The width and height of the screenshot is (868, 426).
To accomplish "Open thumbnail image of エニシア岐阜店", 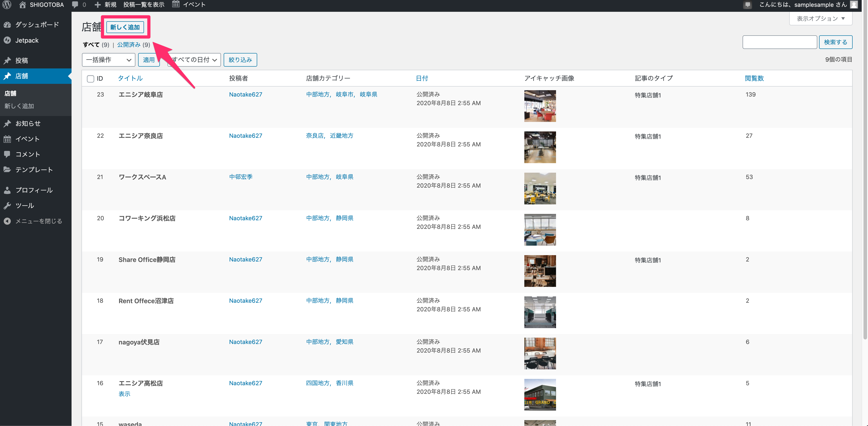I will (x=540, y=106).
